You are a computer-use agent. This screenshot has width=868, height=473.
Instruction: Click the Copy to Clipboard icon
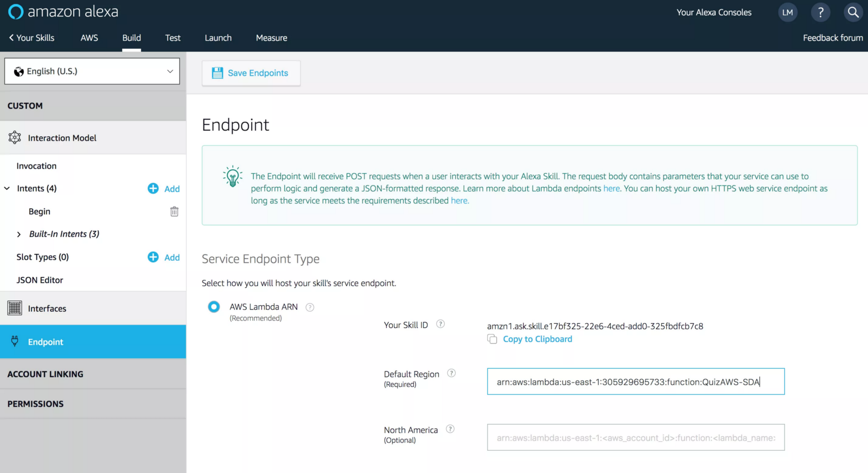coord(492,339)
